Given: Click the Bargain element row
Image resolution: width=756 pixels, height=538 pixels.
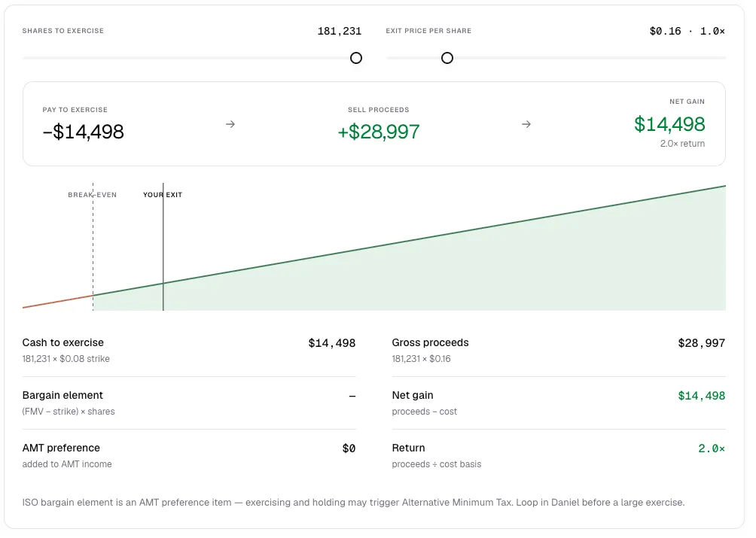Looking at the screenshot, I should coord(189,403).
